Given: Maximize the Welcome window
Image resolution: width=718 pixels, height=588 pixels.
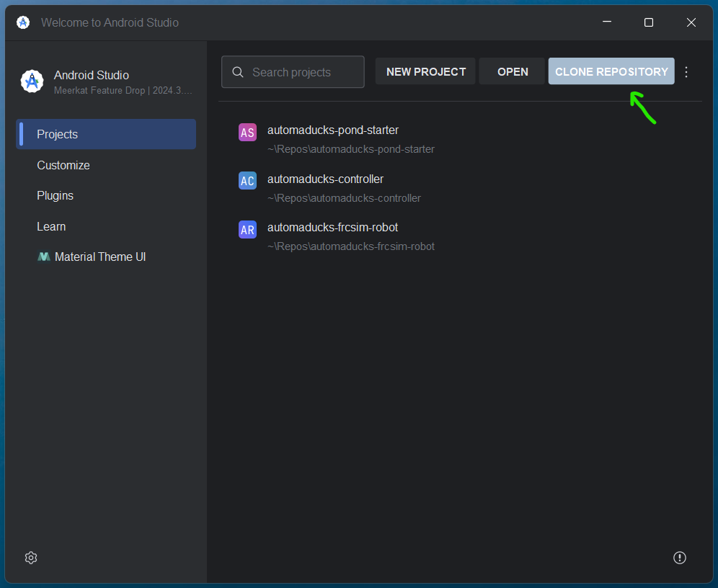Looking at the screenshot, I should 648,22.
